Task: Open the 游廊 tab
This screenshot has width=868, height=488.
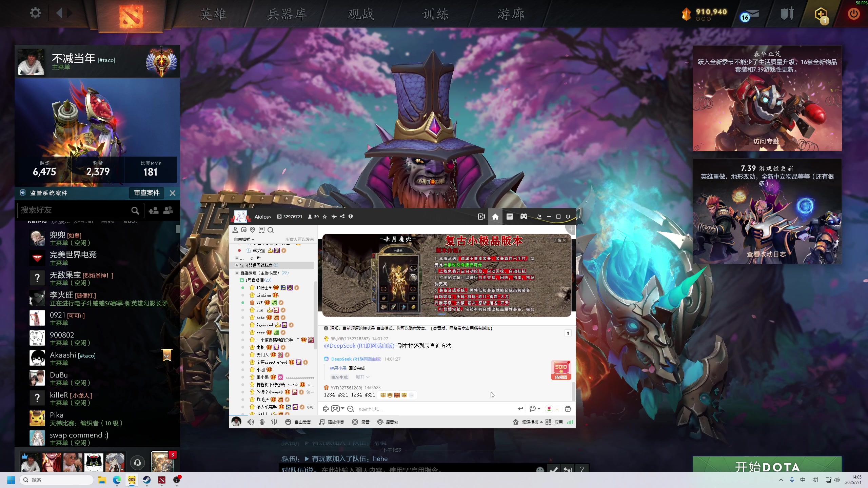Action: [x=511, y=14]
